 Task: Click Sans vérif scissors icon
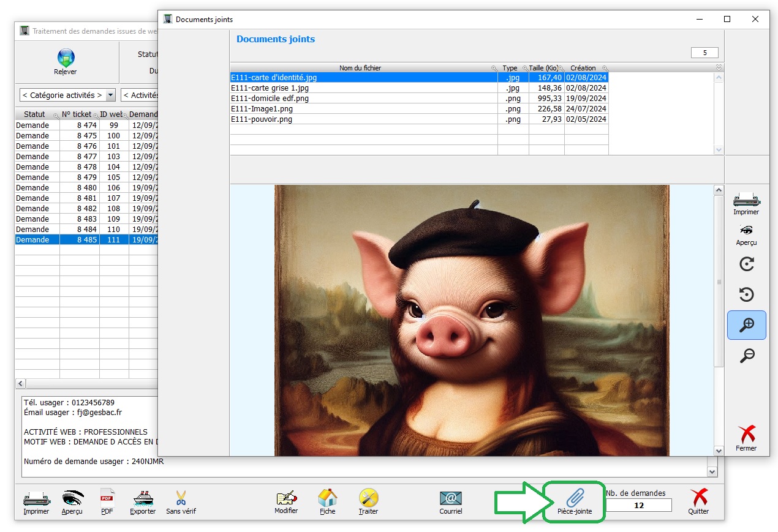pos(181,500)
